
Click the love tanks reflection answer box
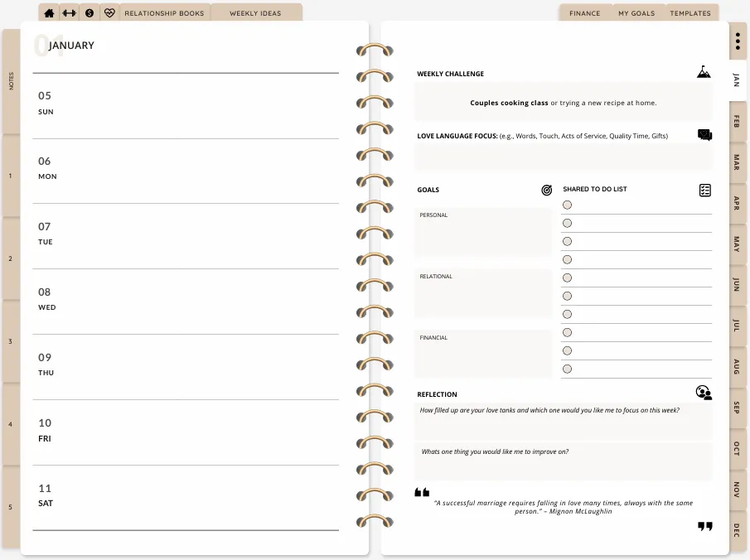(564, 422)
